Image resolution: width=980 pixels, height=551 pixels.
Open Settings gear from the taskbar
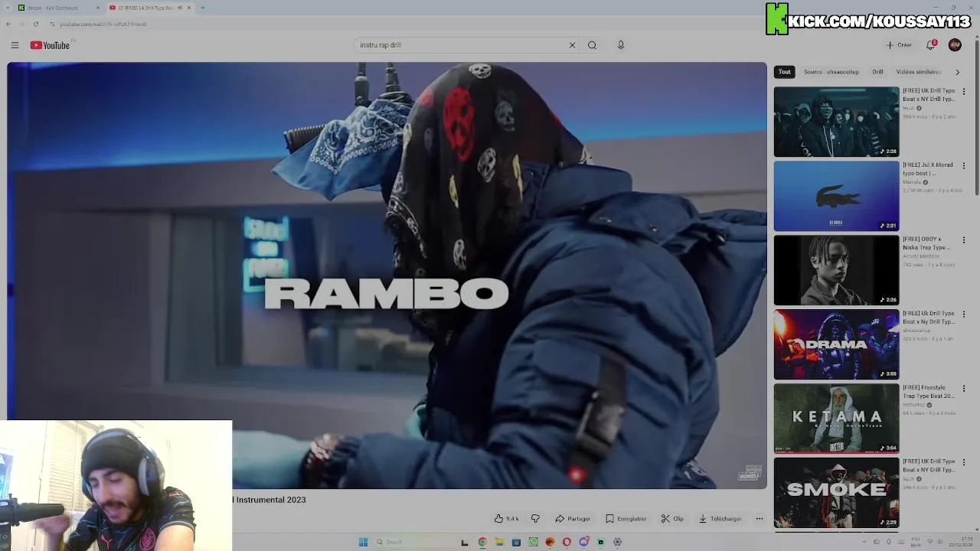pos(617,542)
